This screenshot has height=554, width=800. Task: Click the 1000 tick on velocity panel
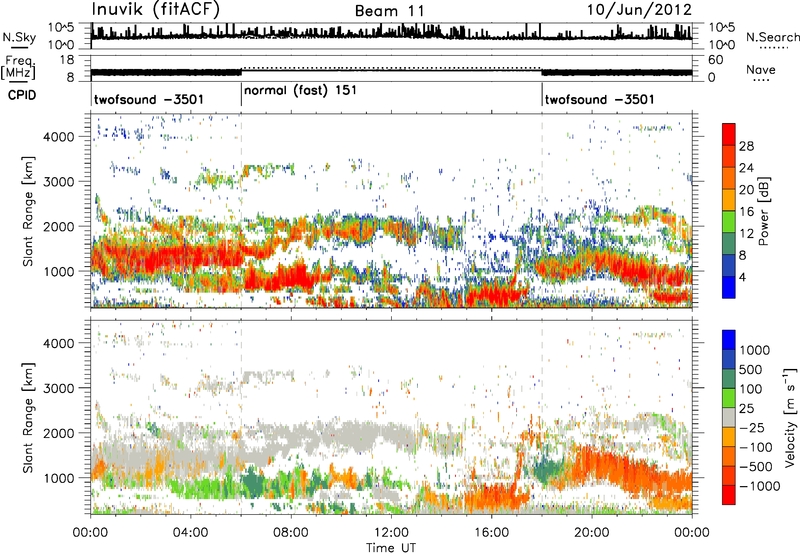tap(58, 478)
